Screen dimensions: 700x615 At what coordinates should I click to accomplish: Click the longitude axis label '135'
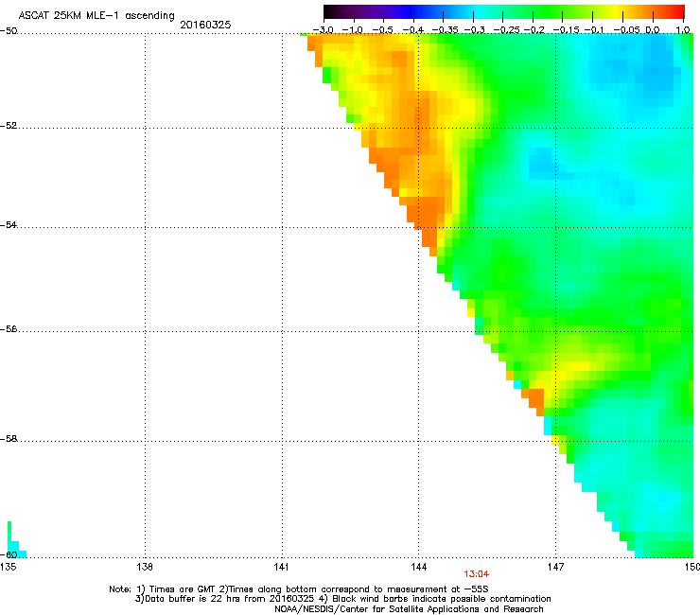click(x=8, y=567)
